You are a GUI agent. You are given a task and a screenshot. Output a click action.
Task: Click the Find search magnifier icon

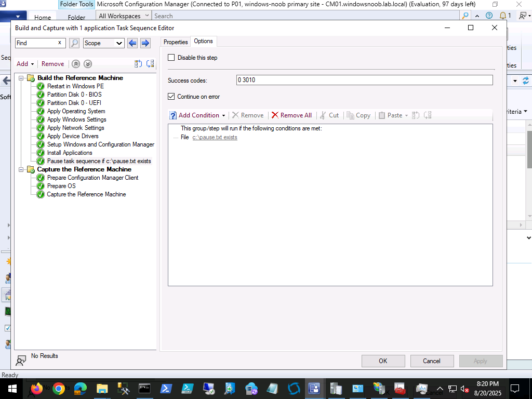tap(74, 43)
